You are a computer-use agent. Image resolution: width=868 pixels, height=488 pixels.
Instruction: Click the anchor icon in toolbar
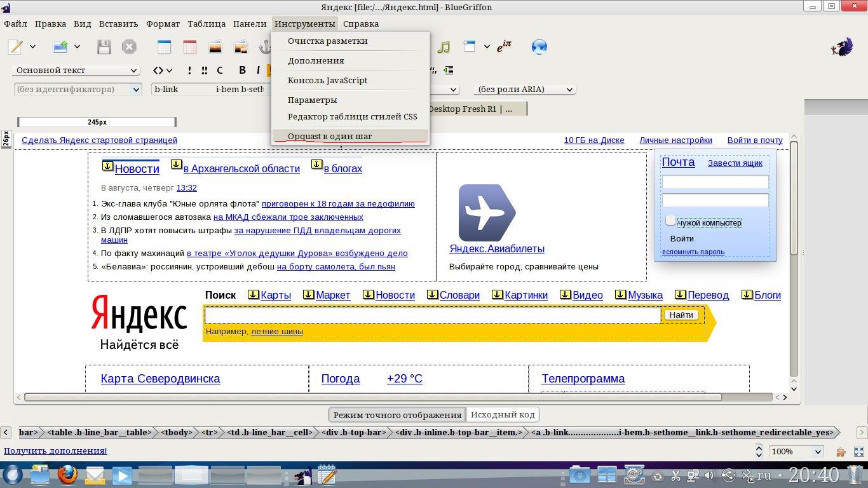click(264, 46)
